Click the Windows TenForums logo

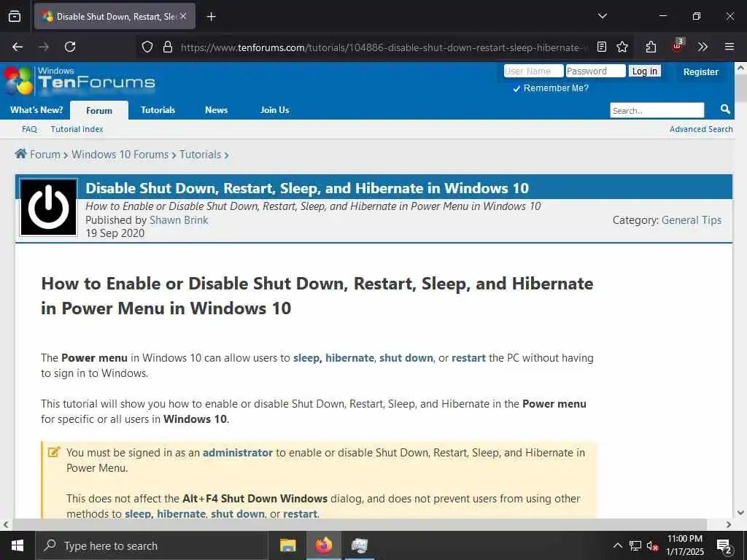tap(80, 80)
